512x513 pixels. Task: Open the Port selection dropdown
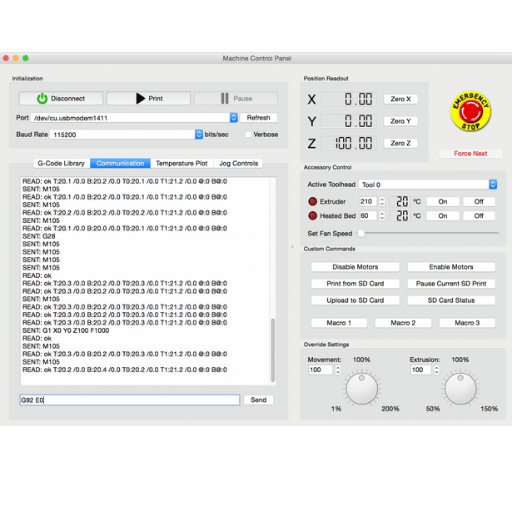(x=234, y=118)
